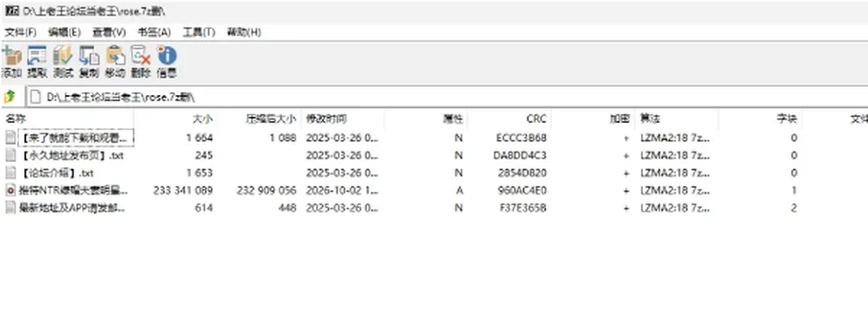Click the attribute A in the 属性 column
The width and height of the screenshot is (868, 332).
tap(459, 191)
